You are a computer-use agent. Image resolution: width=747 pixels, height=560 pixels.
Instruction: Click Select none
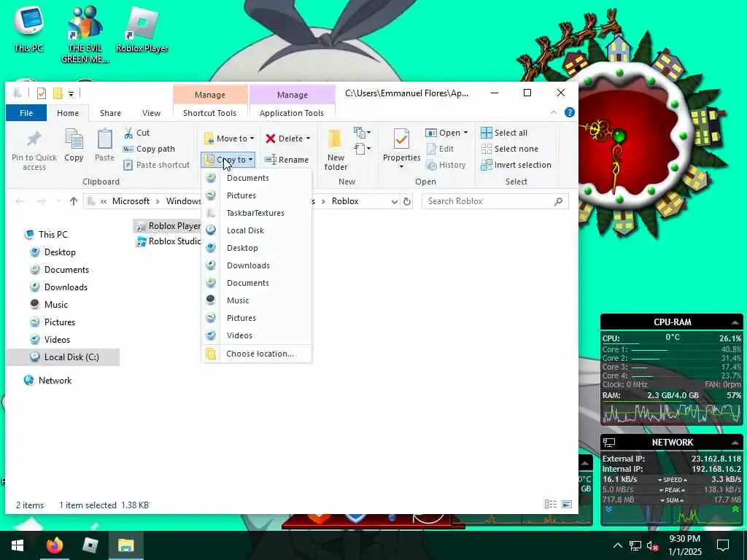(x=509, y=149)
